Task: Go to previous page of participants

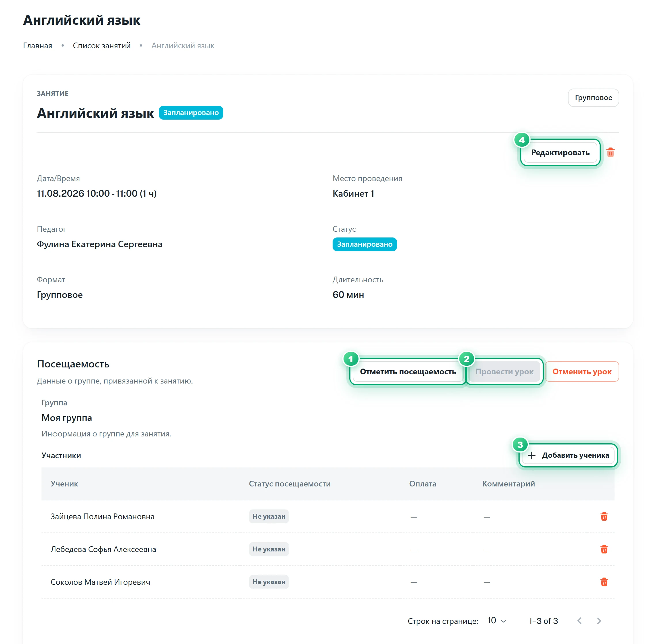Action: (x=579, y=621)
